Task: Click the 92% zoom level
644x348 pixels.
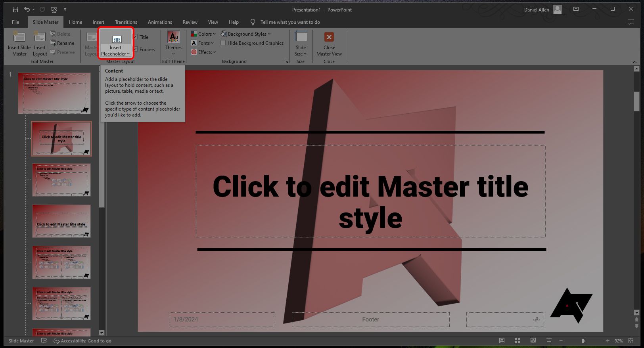Action: pos(619,341)
